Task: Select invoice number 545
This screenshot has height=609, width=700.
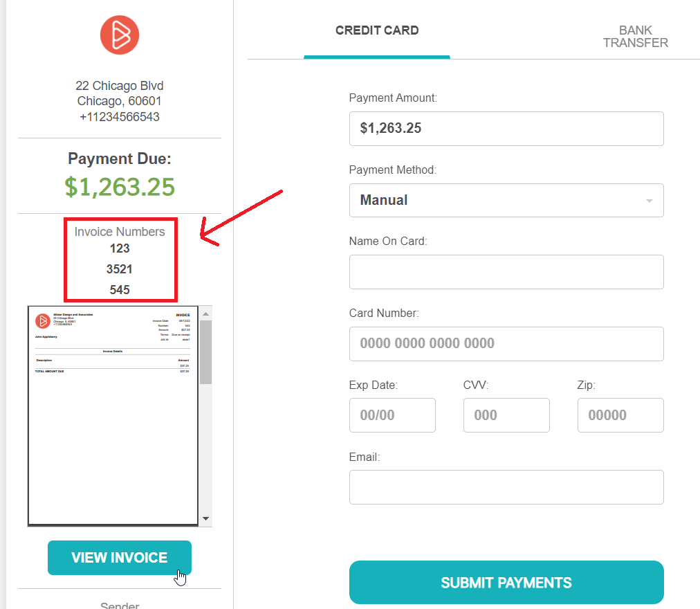Action: coord(120,289)
